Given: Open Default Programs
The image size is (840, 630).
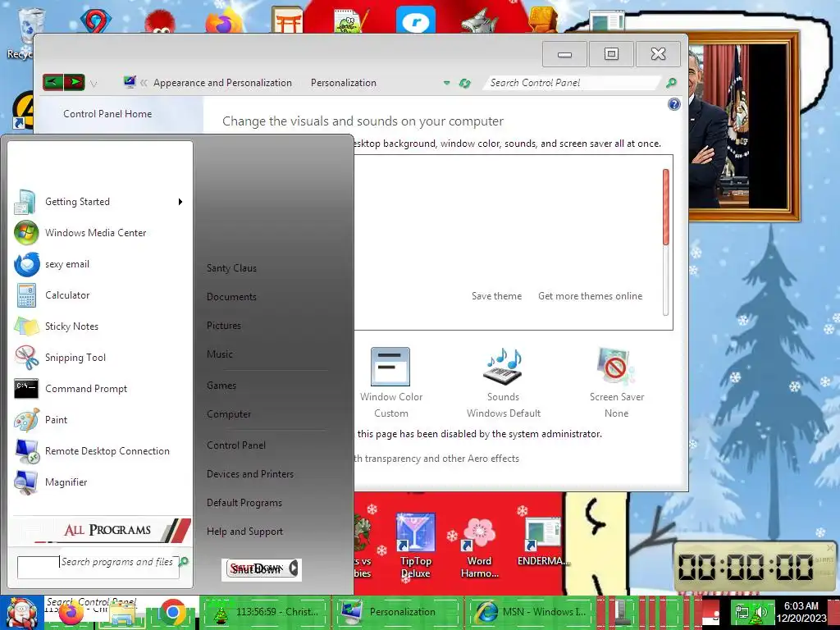Looking at the screenshot, I should click(244, 503).
